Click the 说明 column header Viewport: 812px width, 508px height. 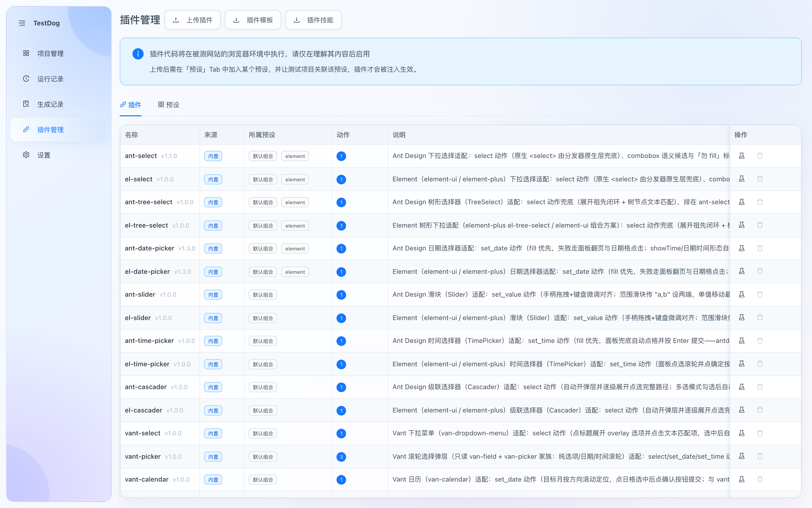coord(399,135)
